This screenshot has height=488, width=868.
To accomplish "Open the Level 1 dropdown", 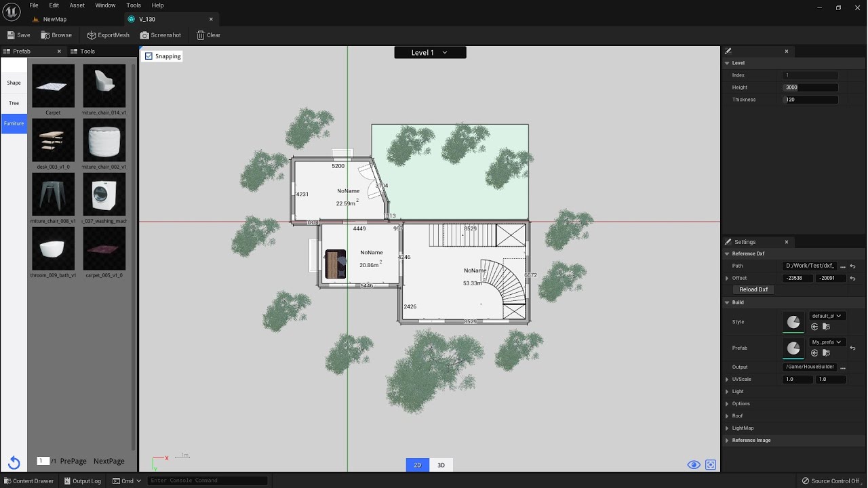I will tap(430, 52).
